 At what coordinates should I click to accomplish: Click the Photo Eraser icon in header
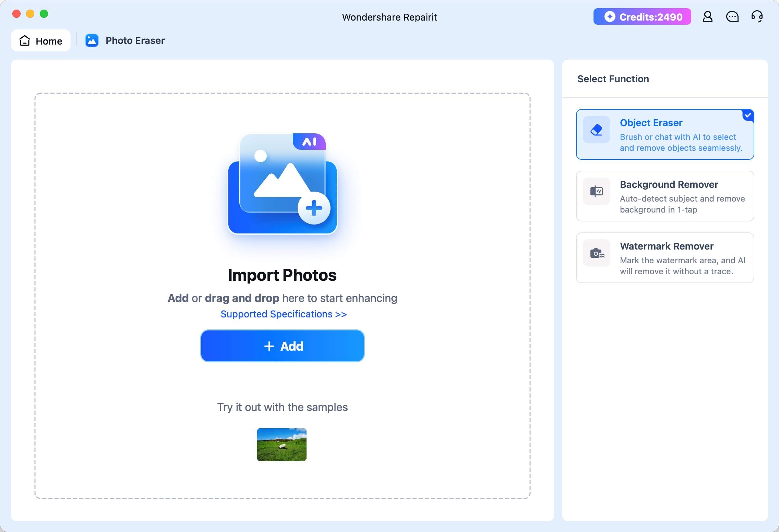point(92,40)
